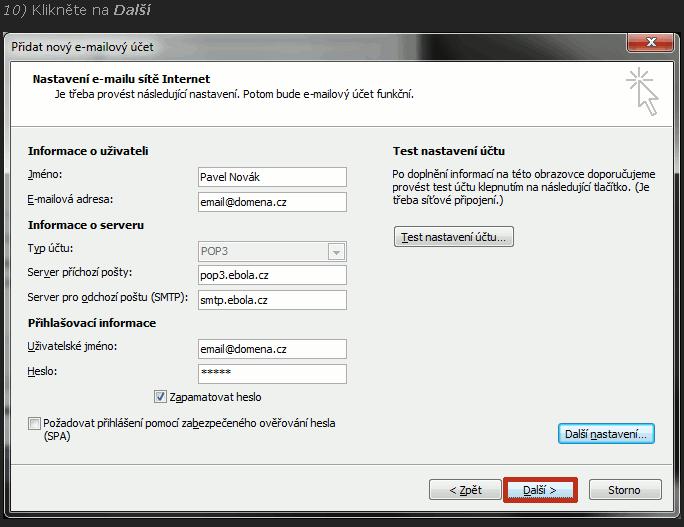Viewport: 684px width, 527px height.
Task: Open Další nastavení settings button
Action: point(605,434)
